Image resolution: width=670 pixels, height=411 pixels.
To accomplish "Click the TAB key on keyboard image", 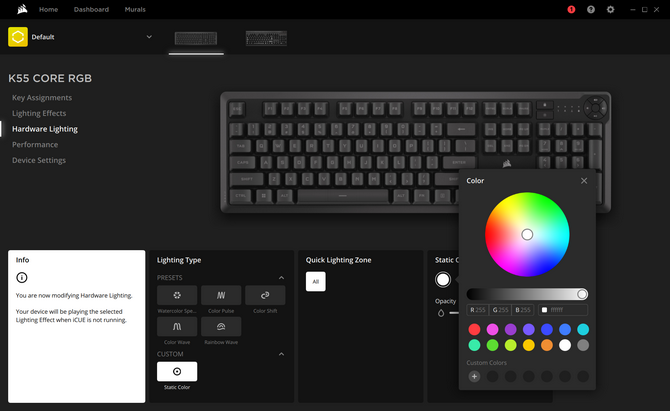I will [241, 146].
